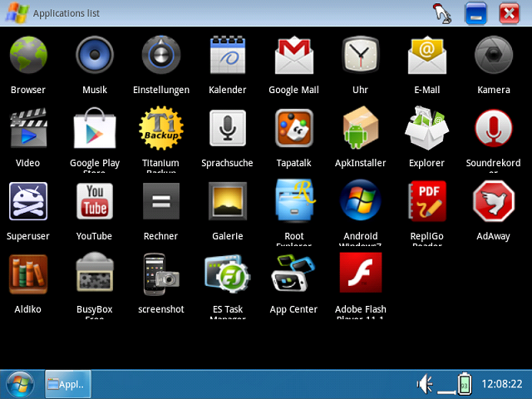The width and height of the screenshot is (532, 399).
Task: Open the Superuser app
Action: point(28,201)
